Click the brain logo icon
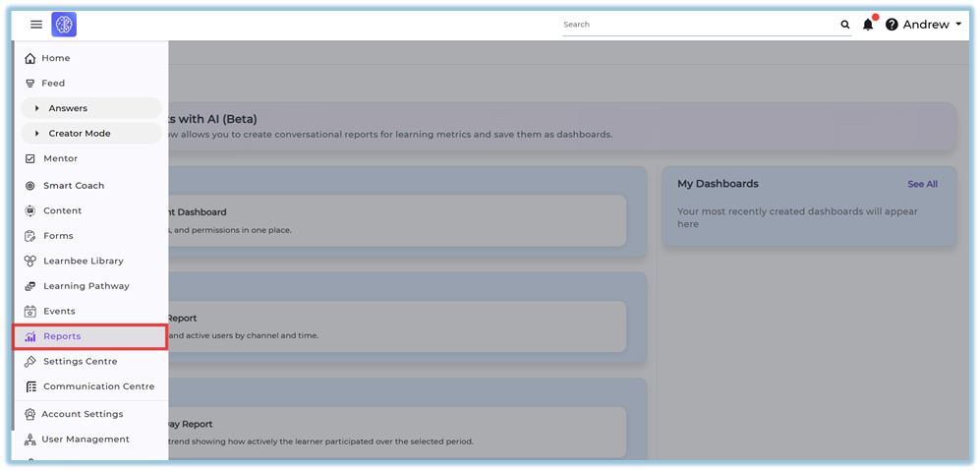Screen dimensions: 980x471 64,25
